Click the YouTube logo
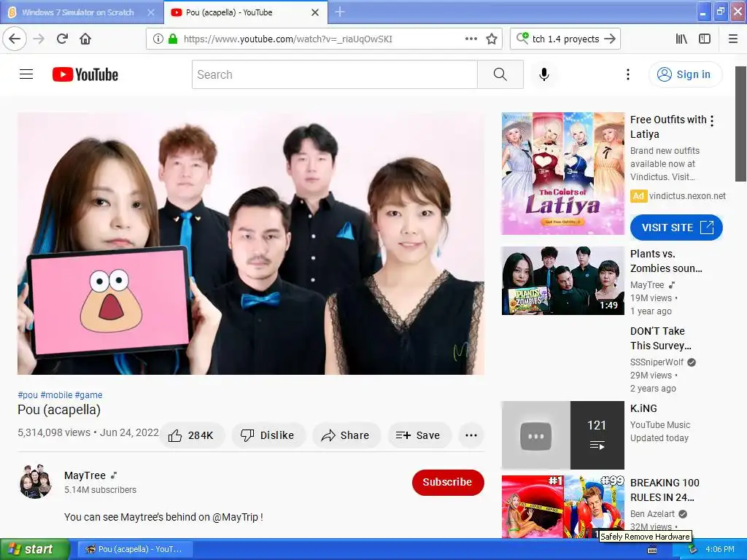The width and height of the screenshot is (747, 560). [x=85, y=74]
